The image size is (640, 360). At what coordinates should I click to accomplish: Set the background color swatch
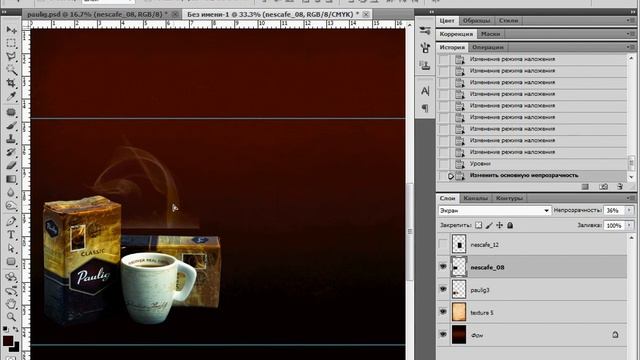point(15,348)
